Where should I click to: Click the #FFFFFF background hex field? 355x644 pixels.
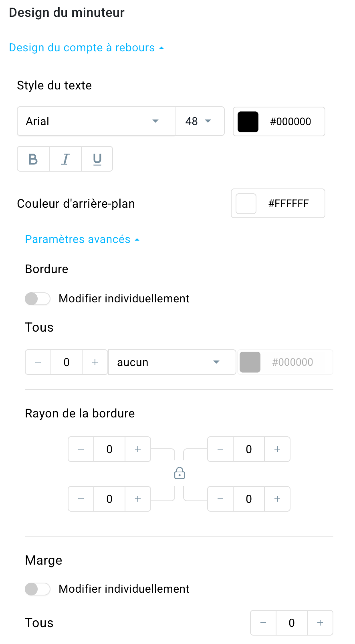(288, 204)
